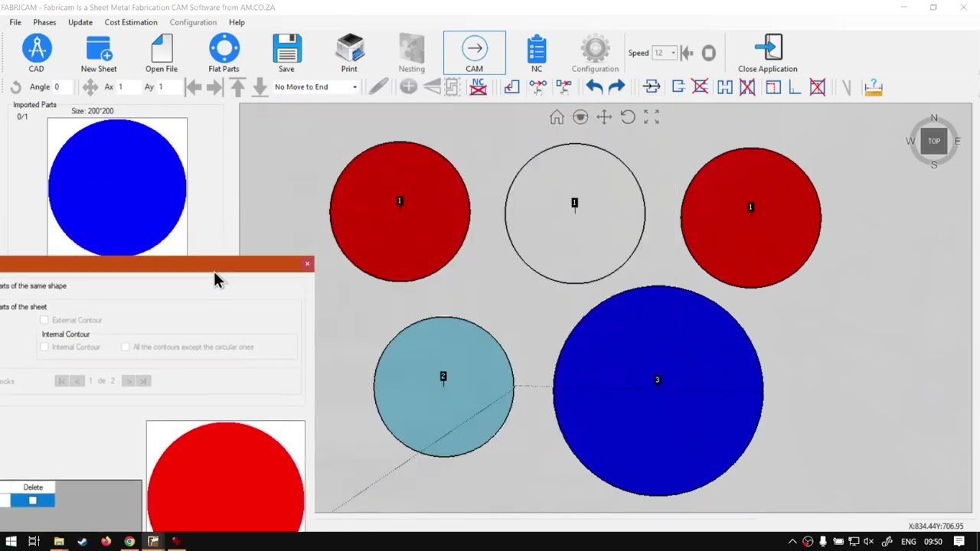Show hidden system tray icons
Image resolution: width=980 pixels, height=551 pixels.
[x=792, y=542]
